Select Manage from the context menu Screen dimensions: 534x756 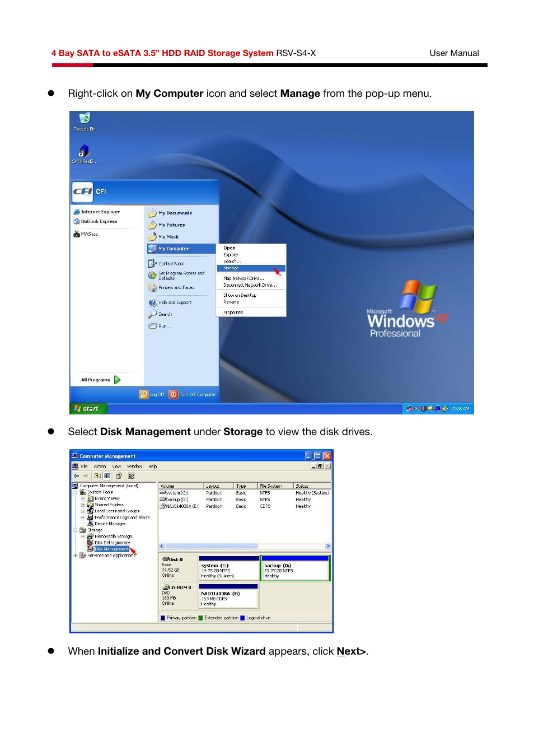(x=251, y=268)
